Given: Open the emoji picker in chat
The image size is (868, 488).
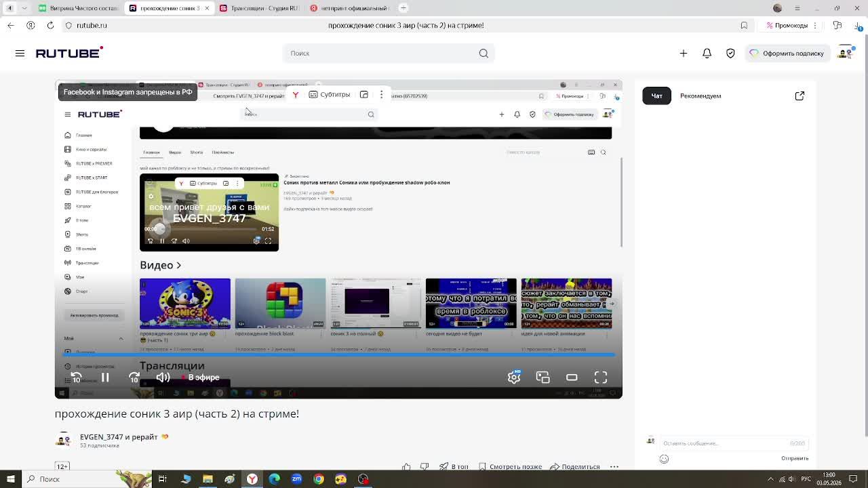Looking at the screenshot, I should pyautogui.click(x=664, y=459).
